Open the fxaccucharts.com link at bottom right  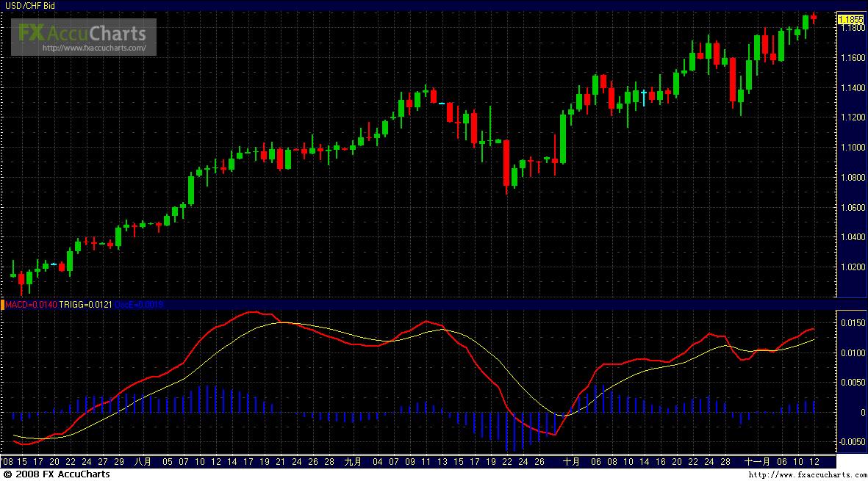[808, 475]
